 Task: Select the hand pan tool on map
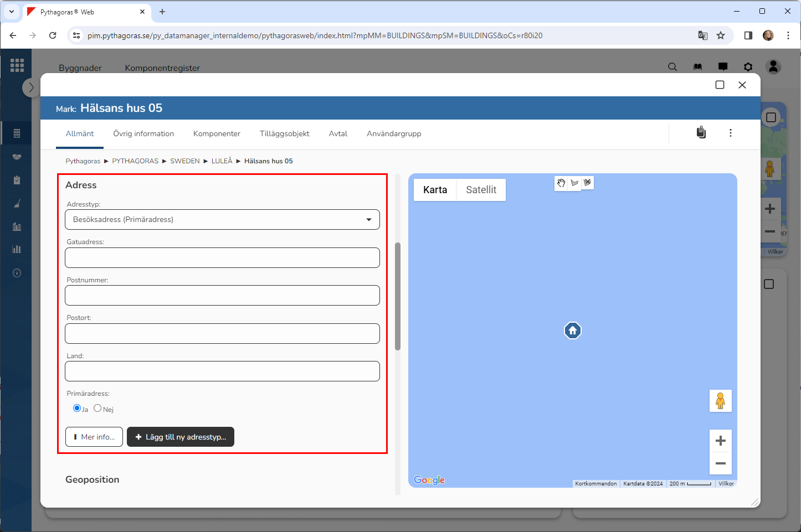click(x=561, y=183)
